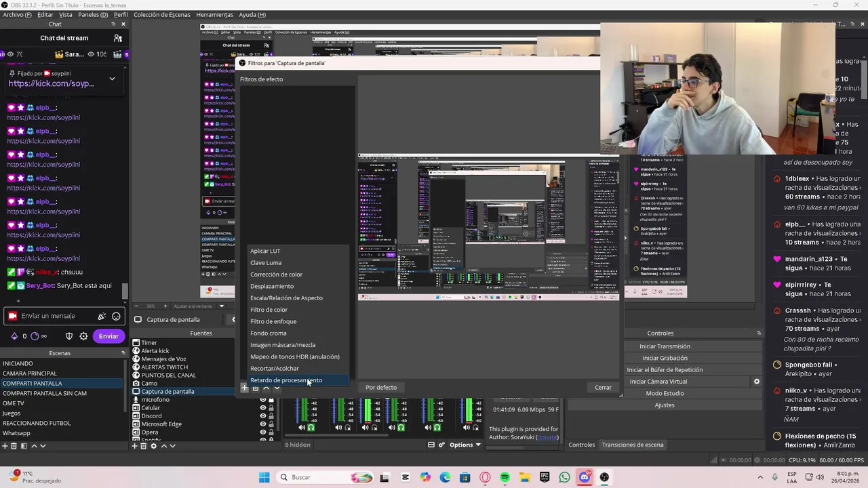The height and width of the screenshot is (488, 868).
Task: Open Herramientas menu
Action: [214, 14]
